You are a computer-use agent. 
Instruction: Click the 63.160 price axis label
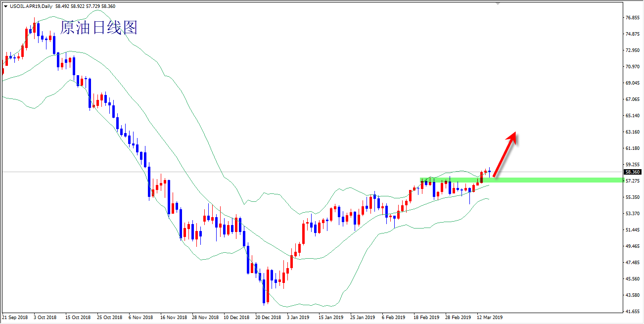[633, 132]
